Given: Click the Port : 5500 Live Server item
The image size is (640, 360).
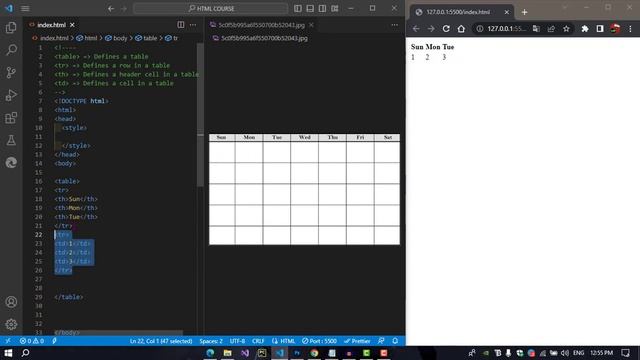Looking at the screenshot, I should (319, 341).
